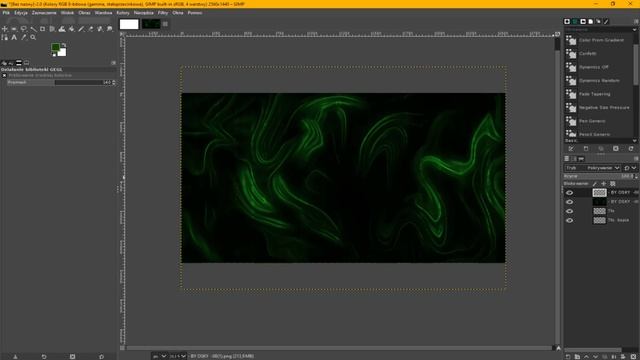Viewport: 640px width, 360px height.
Task: Toggle zoom image when window resizes
Action: (558, 34)
